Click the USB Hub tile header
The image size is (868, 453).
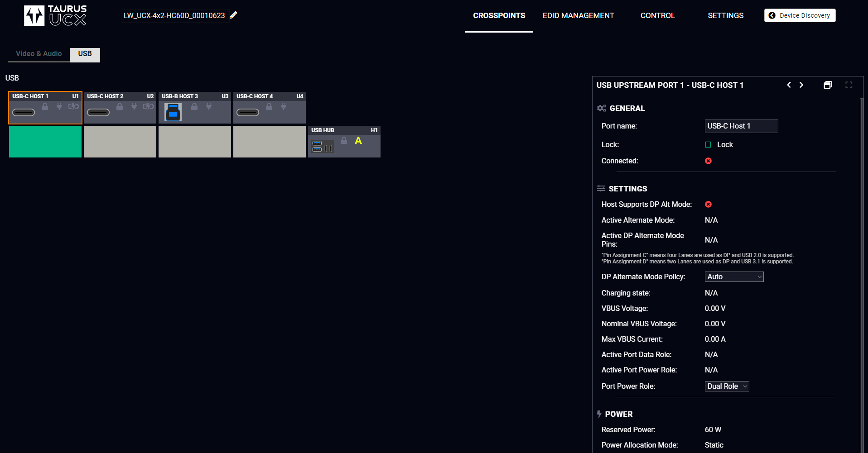coord(344,130)
